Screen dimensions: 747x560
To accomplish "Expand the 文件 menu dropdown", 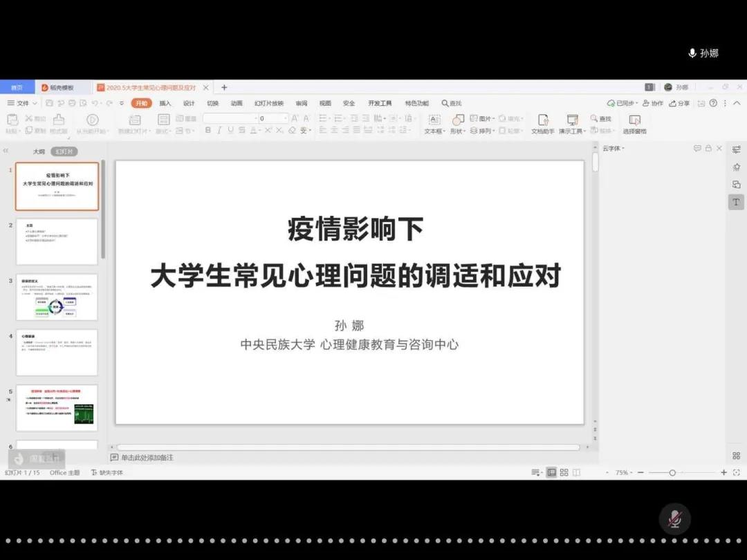I will (x=22, y=103).
